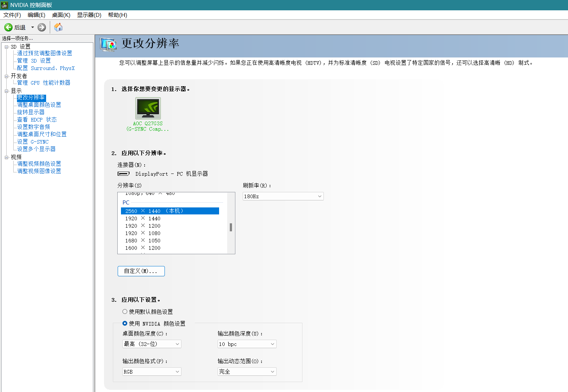Open 调整视频颜色设置 link
The image size is (568, 392).
(39, 164)
